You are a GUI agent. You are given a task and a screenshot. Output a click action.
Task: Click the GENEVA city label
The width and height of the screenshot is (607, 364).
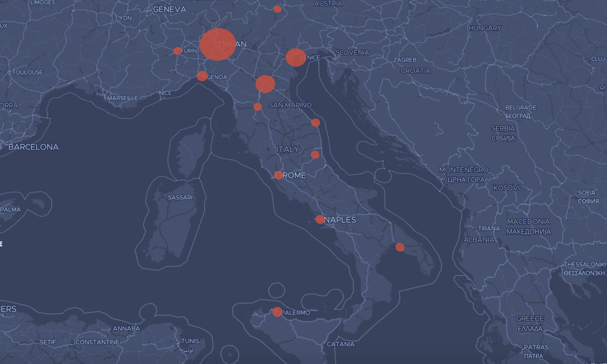point(170,9)
